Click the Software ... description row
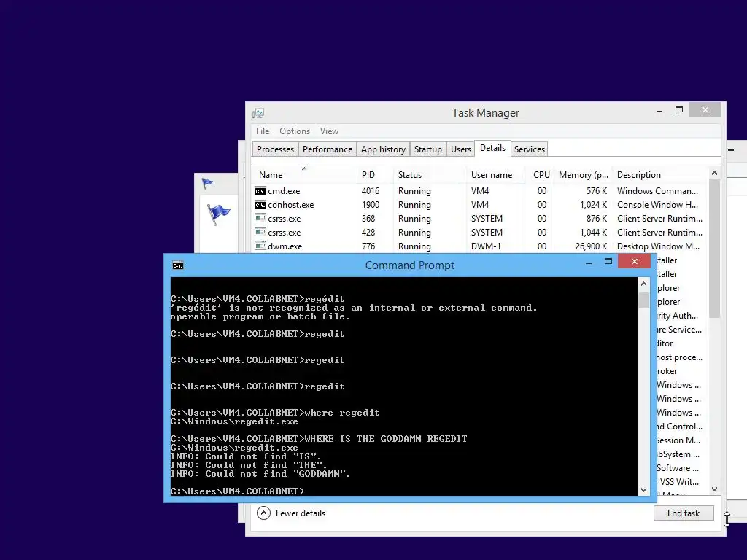 (x=678, y=468)
